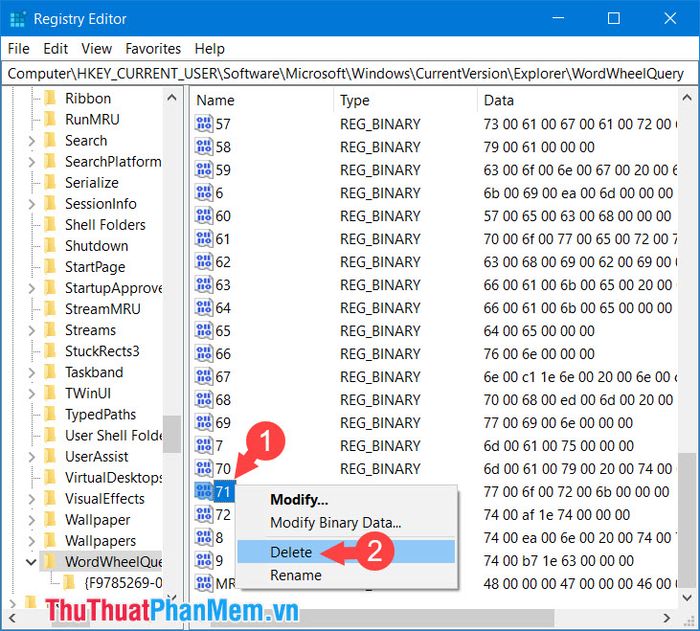
Task: Open the Help menu
Action: click(209, 48)
